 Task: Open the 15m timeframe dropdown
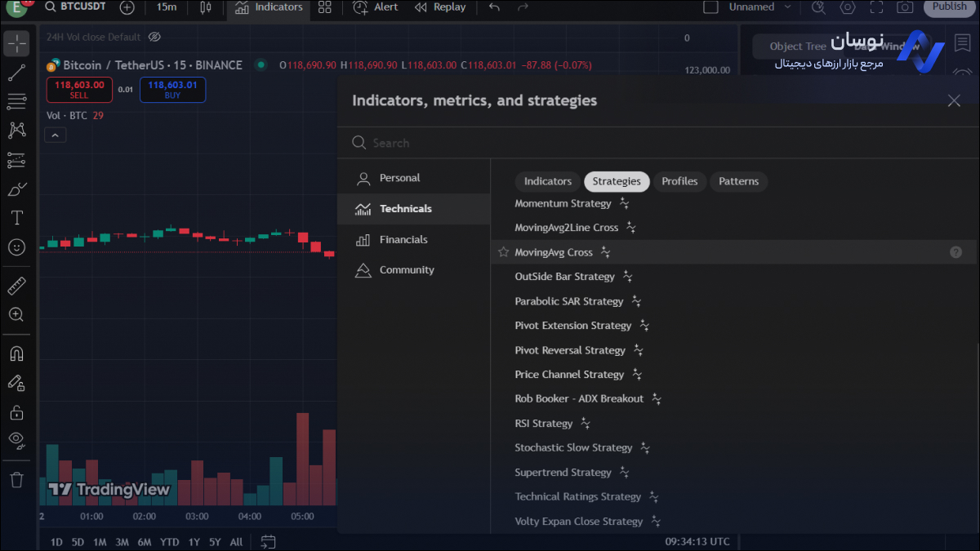pyautogui.click(x=166, y=7)
